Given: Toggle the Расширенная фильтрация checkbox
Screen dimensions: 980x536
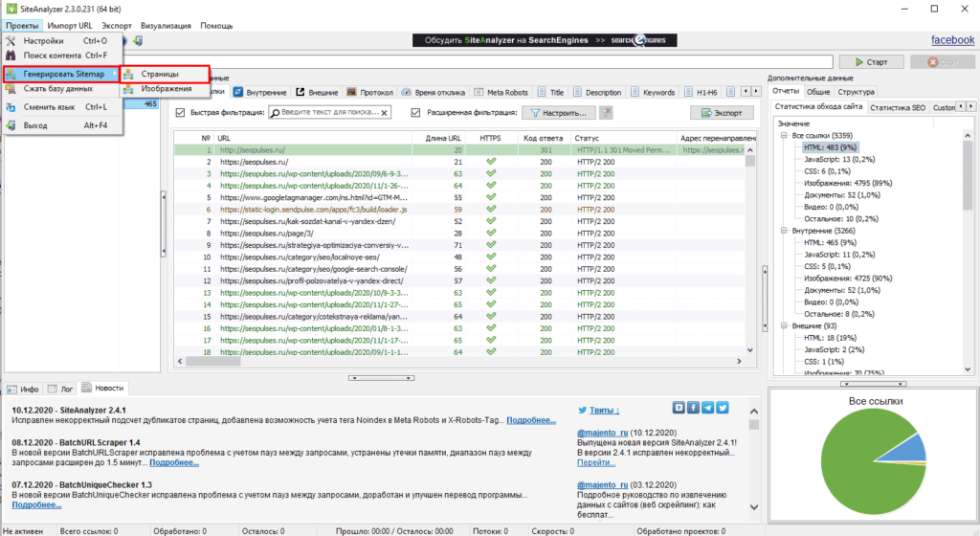Looking at the screenshot, I should (415, 112).
